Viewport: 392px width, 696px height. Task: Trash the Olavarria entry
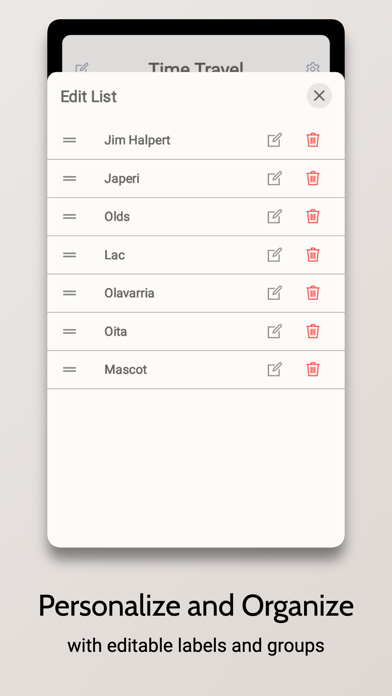click(x=313, y=293)
